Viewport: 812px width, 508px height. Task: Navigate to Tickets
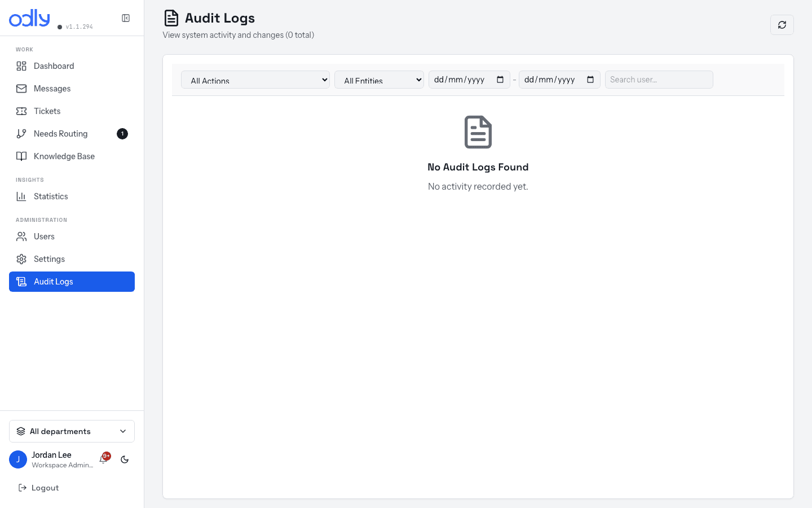pos(72,111)
